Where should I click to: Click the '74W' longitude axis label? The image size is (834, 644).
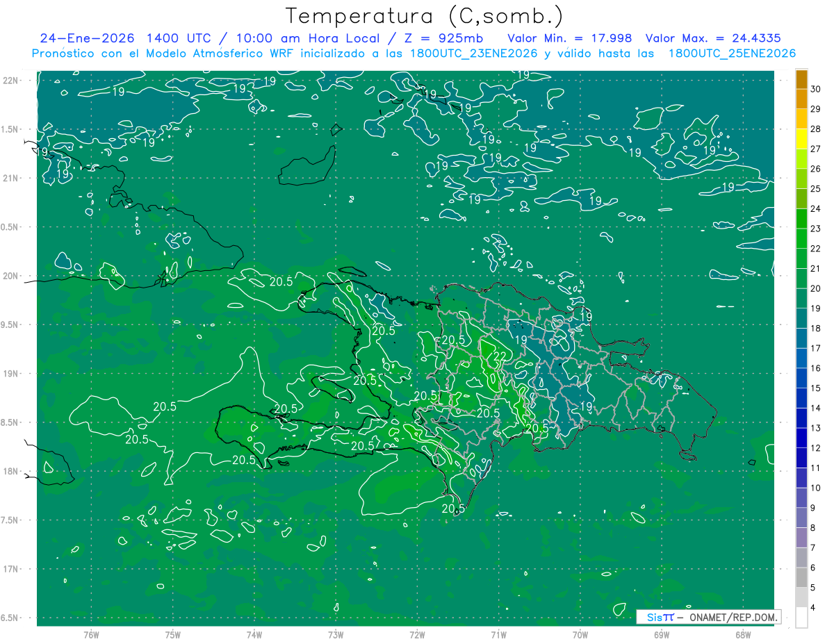click(254, 635)
